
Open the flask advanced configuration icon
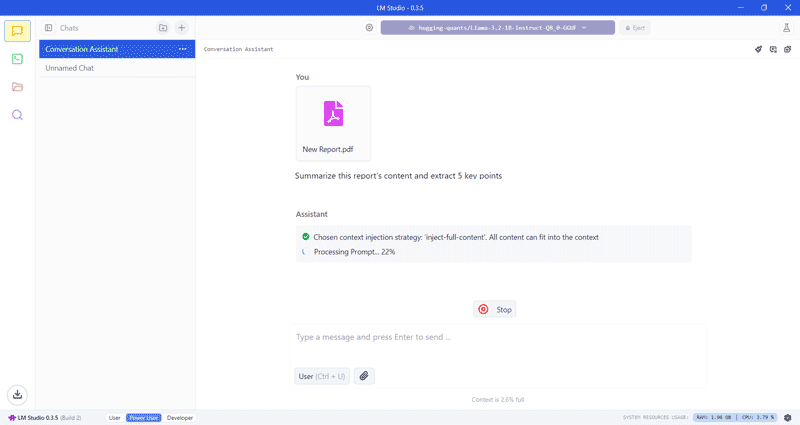click(x=786, y=28)
